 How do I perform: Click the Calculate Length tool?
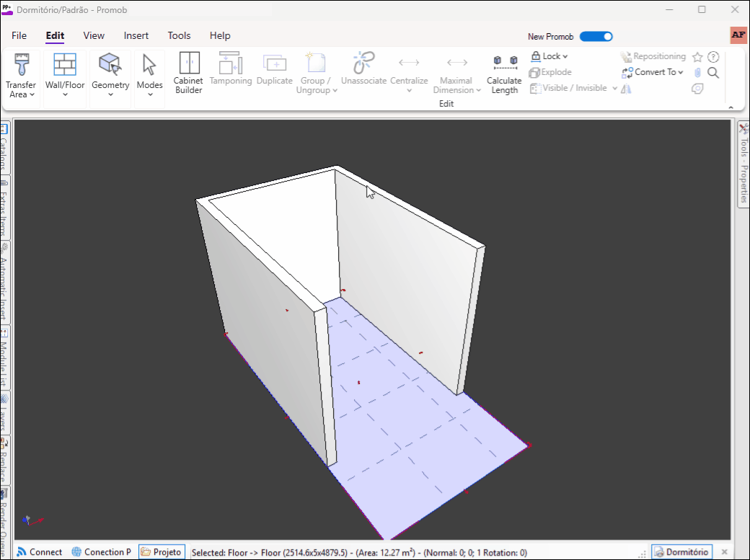tap(504, 73)
